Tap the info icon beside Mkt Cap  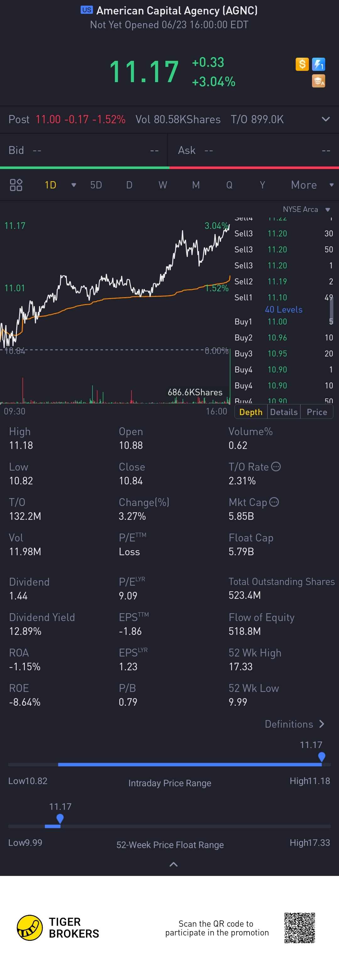274,502
